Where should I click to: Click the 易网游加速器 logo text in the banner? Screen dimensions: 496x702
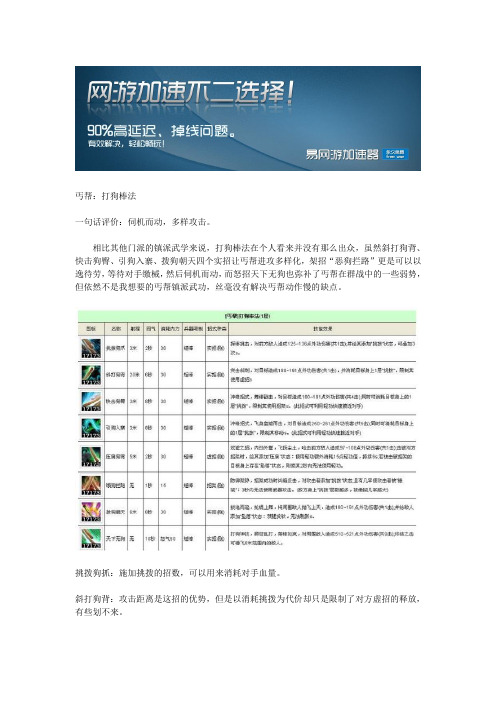pyautogui.click(x=342, y=154)
